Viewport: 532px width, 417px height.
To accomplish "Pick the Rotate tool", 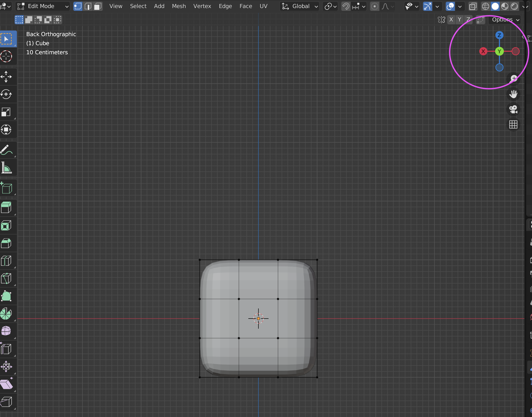I will pos(7,94).
